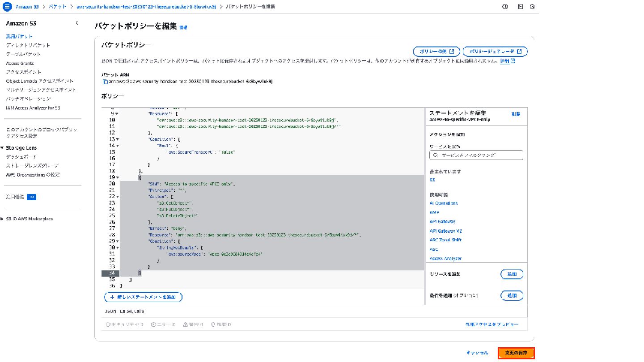Screen dimensions: 644x362
Task: Open IAM Access Analyzer for S3
Action: (33, 108)
